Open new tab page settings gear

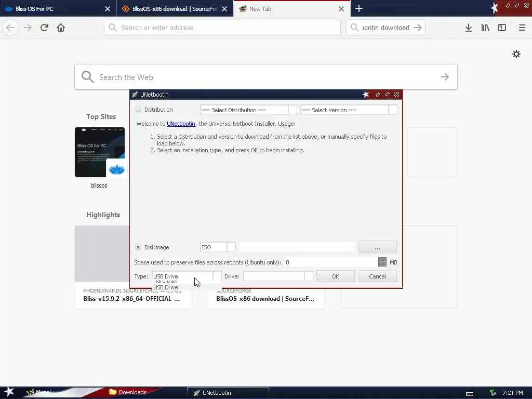[x=516, y=54]
